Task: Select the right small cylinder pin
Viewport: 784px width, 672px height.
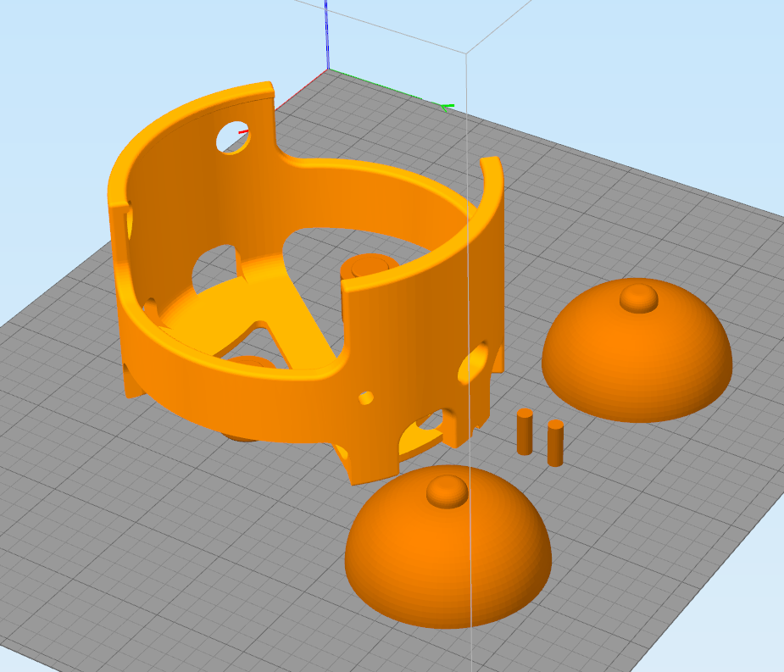Action: (555, 443)
